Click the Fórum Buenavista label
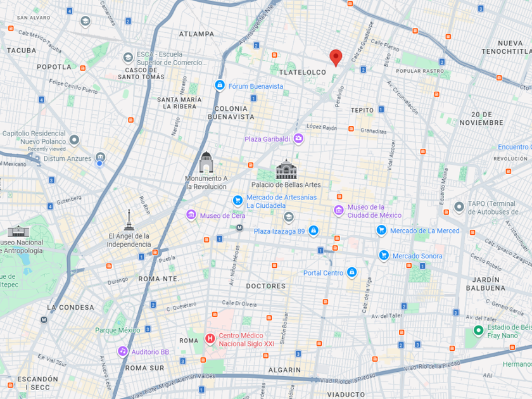Image resolution: width=532 pixels, height=399 pixels. point(255,86)
